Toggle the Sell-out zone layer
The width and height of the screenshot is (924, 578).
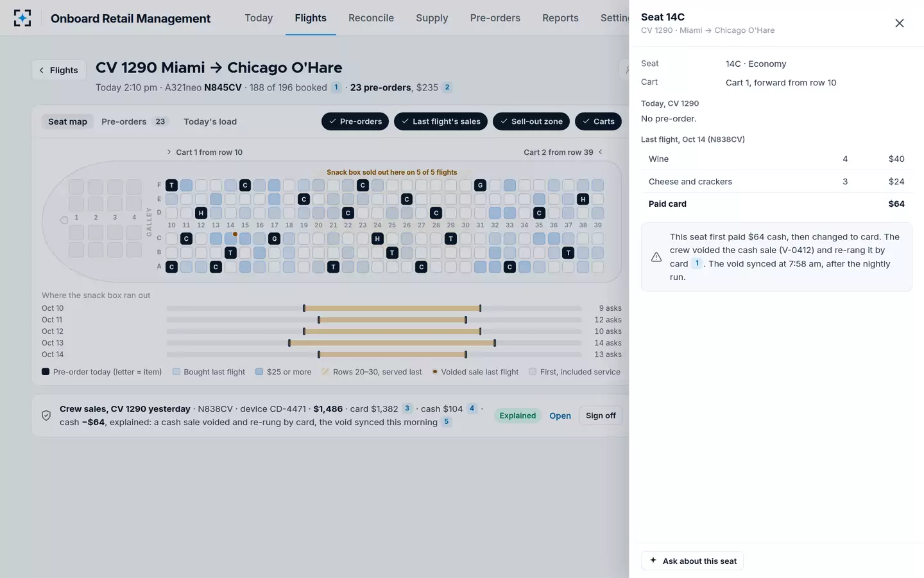click(x=531, y=121)
